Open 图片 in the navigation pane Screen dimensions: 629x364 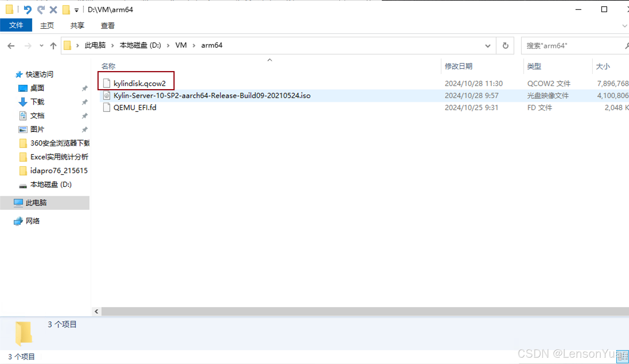pyautogui.click(x=37, y=129)
